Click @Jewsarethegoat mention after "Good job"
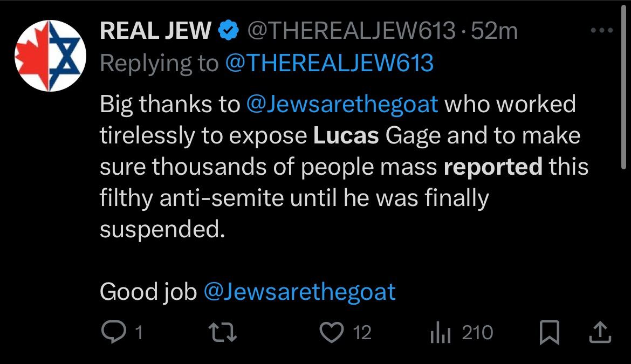 click(299, 292)
